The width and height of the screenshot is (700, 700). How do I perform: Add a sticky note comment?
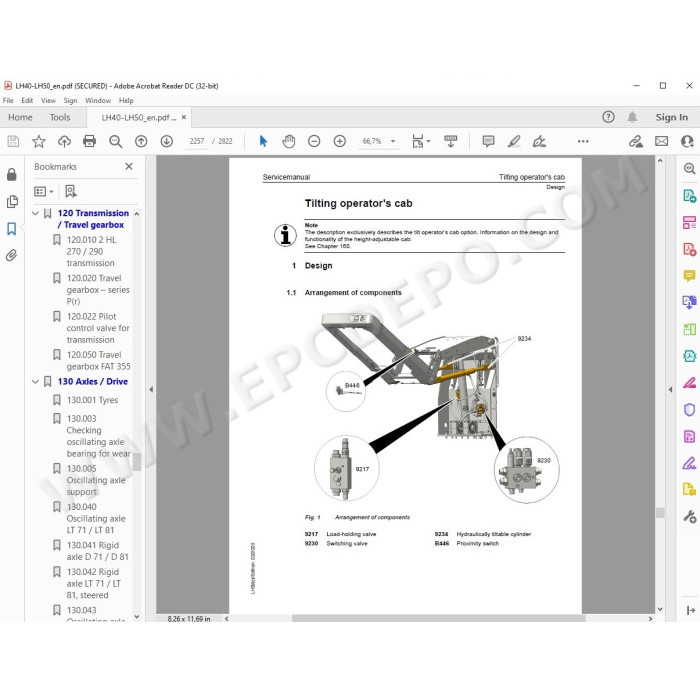(488, 142)
